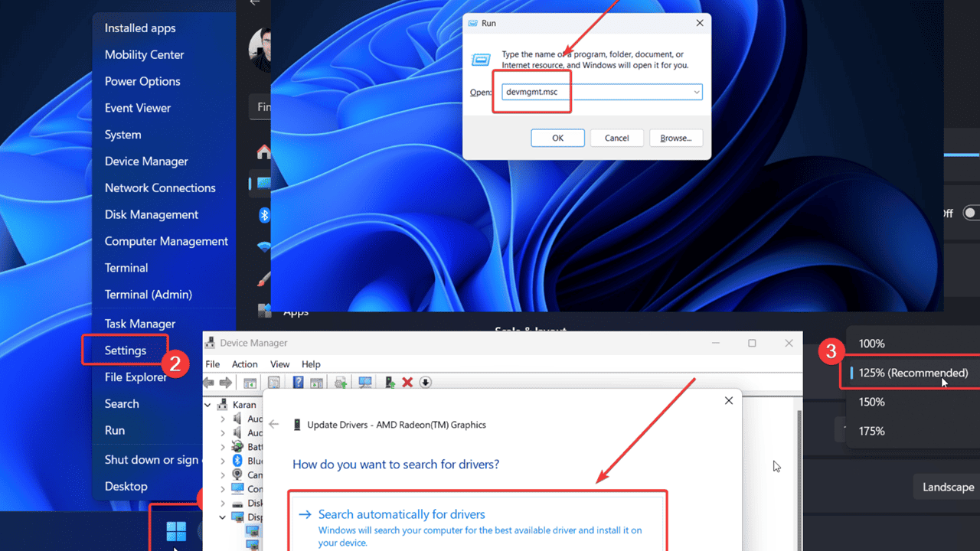The width and height of the screenshot is (980, 551).
Task: Choose Disk Management from the Win+X menu
Action: pos(152,215)
